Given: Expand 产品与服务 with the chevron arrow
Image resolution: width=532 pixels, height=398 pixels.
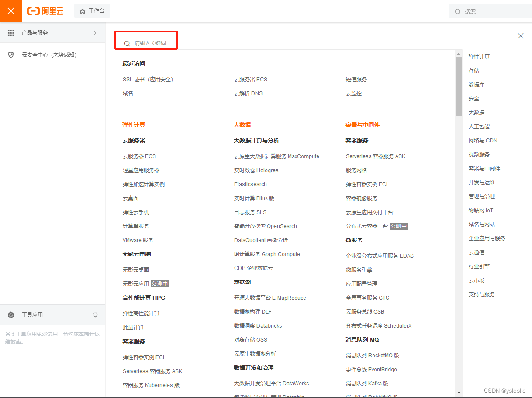Looking at the screenshot, I should (95, 33).
